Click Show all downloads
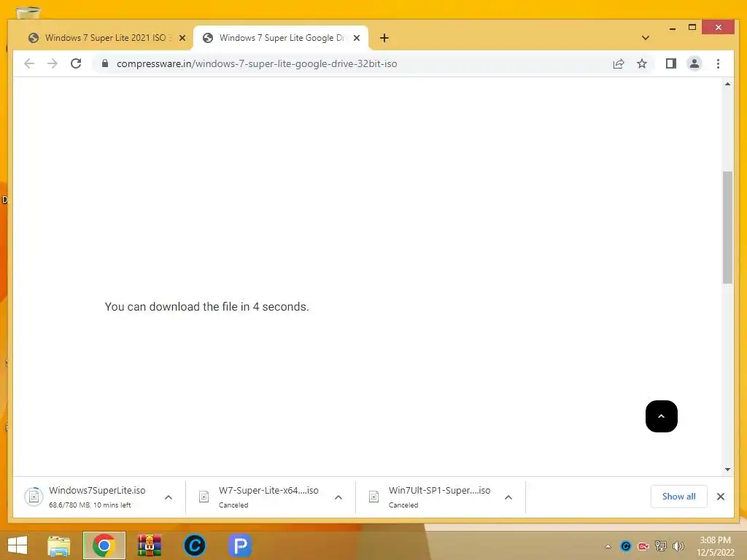Viewport: 747px width, 560px height. [x=678, y=496]
